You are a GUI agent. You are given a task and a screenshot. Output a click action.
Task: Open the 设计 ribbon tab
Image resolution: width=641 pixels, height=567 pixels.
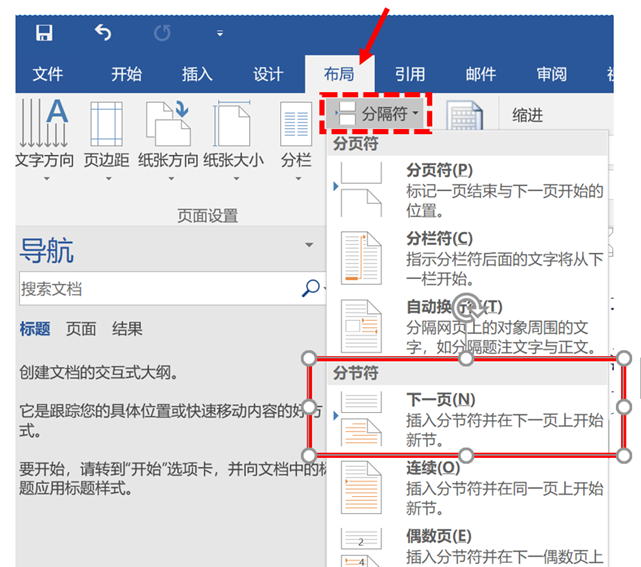[268, 74]
